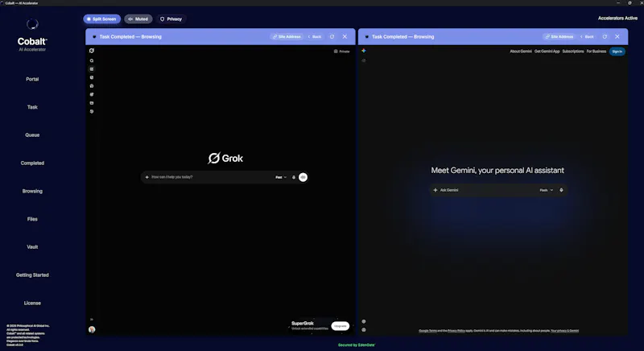
Task: Open Google Terms link in Gemini footer
Action: click(x=427, y=331)
